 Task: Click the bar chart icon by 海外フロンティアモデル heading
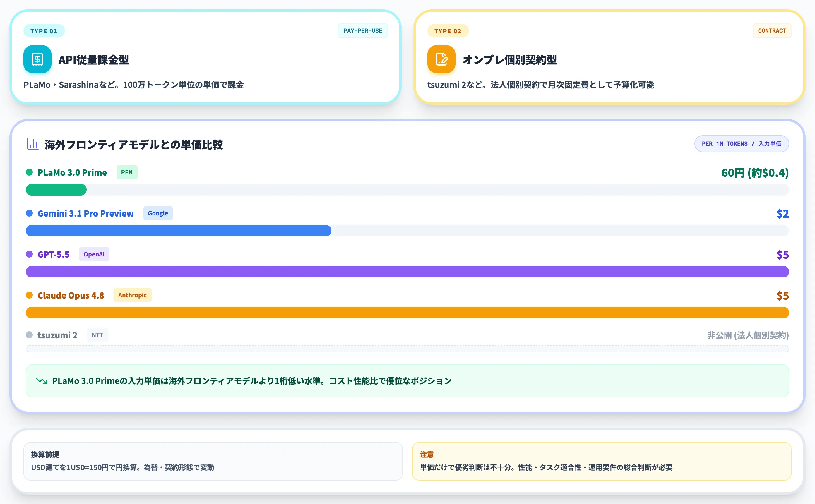32,144
